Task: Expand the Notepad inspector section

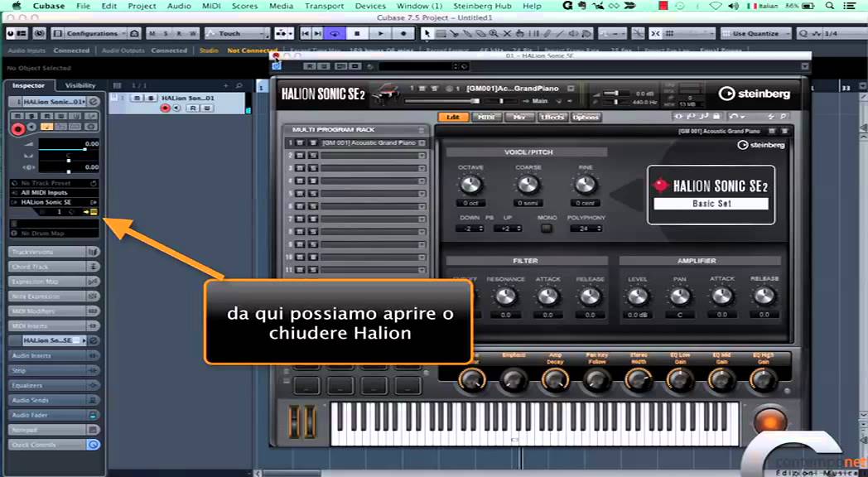Action: pos(55,430)
